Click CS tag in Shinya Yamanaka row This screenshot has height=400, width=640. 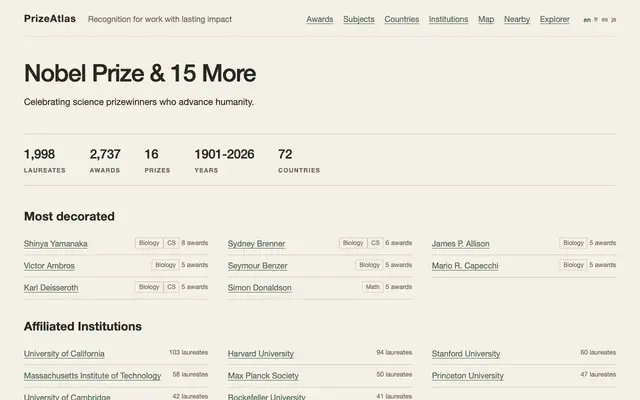click(x=171, y=243)
